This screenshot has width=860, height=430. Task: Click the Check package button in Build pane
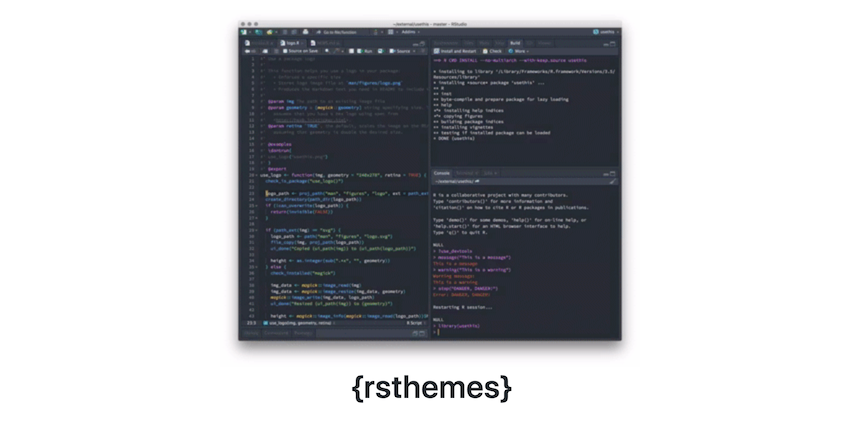tap(492, 51)
